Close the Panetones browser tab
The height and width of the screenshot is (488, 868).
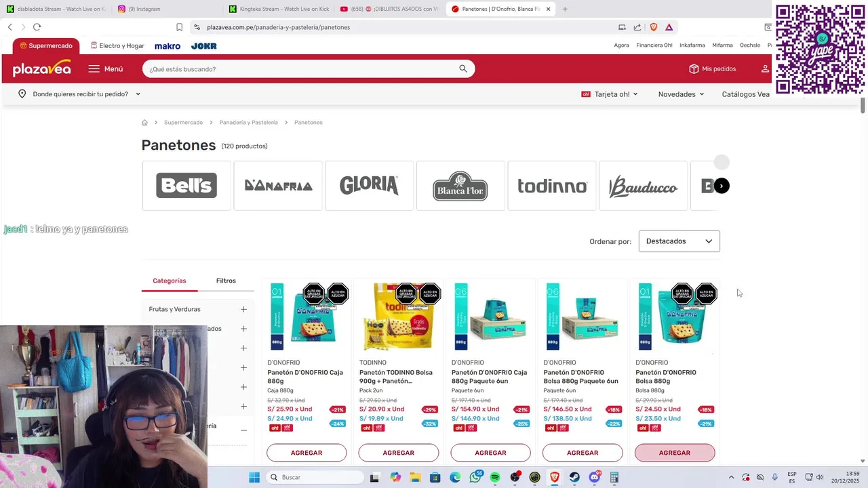(549, 9)
